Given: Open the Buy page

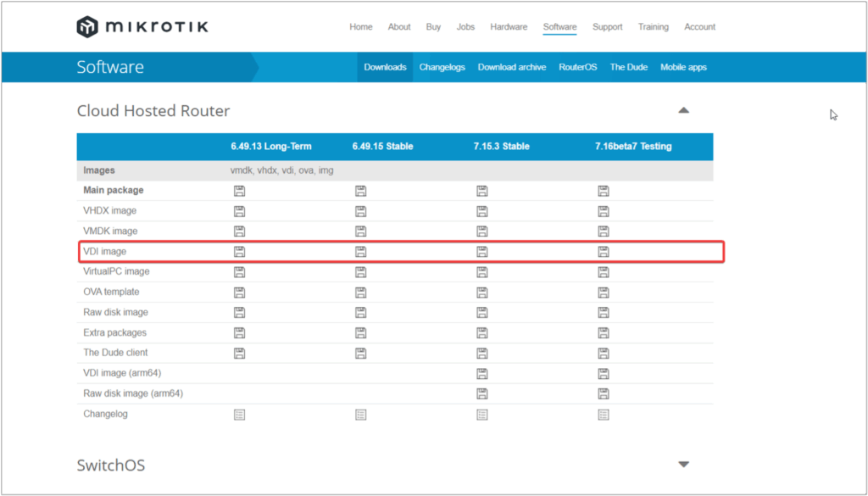Looking at the screenshot, I should 433,26.
